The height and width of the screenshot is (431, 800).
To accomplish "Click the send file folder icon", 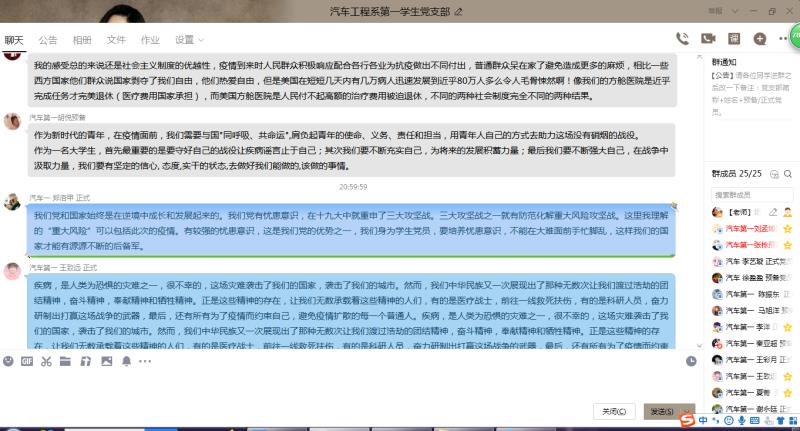I will (x=65, y=360).
